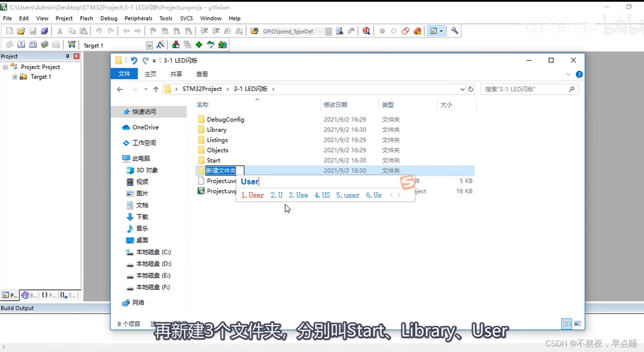The width and height of the screenshot is (644, 352).
Task: Open the DebugConfig folder
Action: coord(225,119)
